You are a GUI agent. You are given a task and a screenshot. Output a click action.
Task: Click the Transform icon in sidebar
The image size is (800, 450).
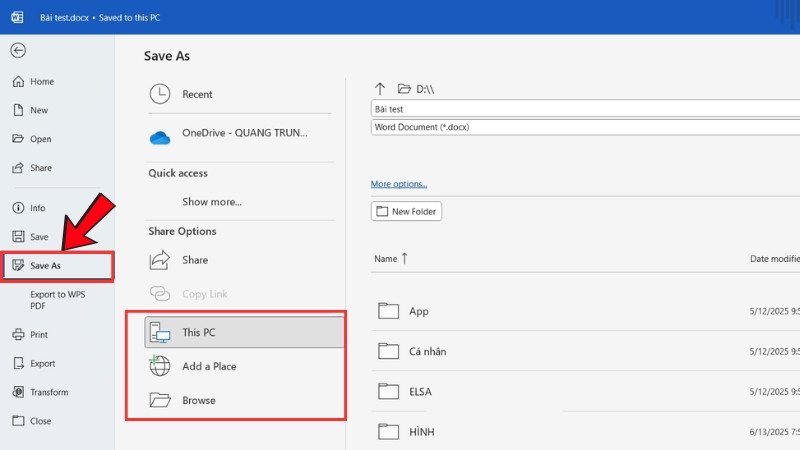pos(18,392)
